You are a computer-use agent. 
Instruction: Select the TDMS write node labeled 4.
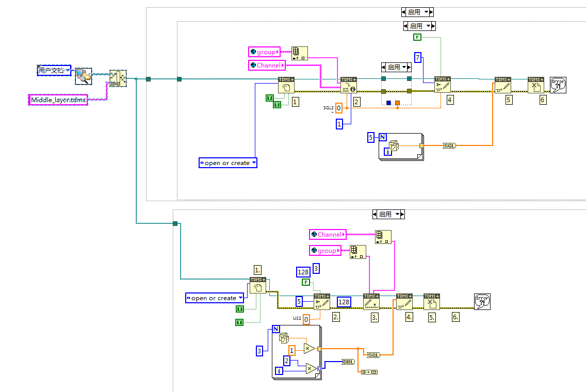click(x=404, y=302)
